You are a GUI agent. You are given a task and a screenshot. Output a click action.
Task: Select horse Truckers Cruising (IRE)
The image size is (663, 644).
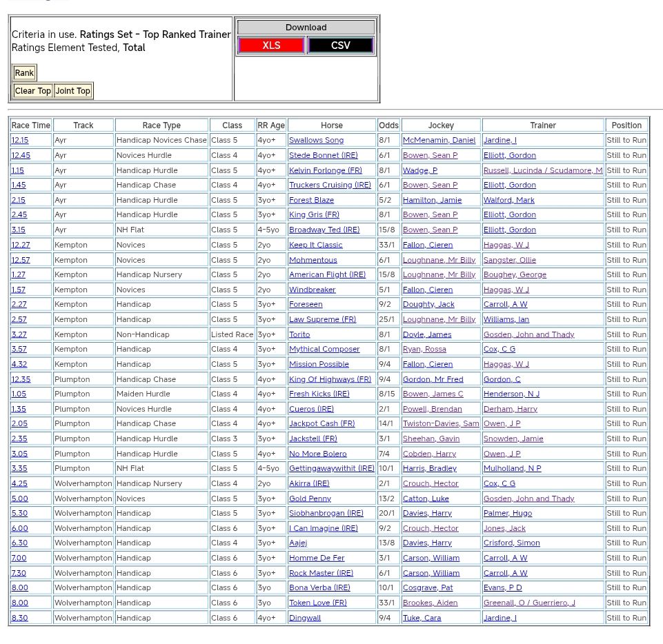click(x=330, y=185)
